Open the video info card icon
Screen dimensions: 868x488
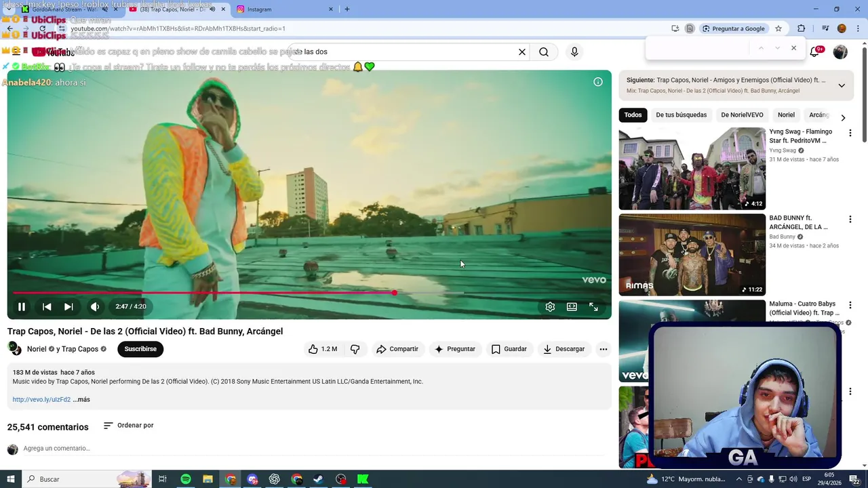(598, 82)
